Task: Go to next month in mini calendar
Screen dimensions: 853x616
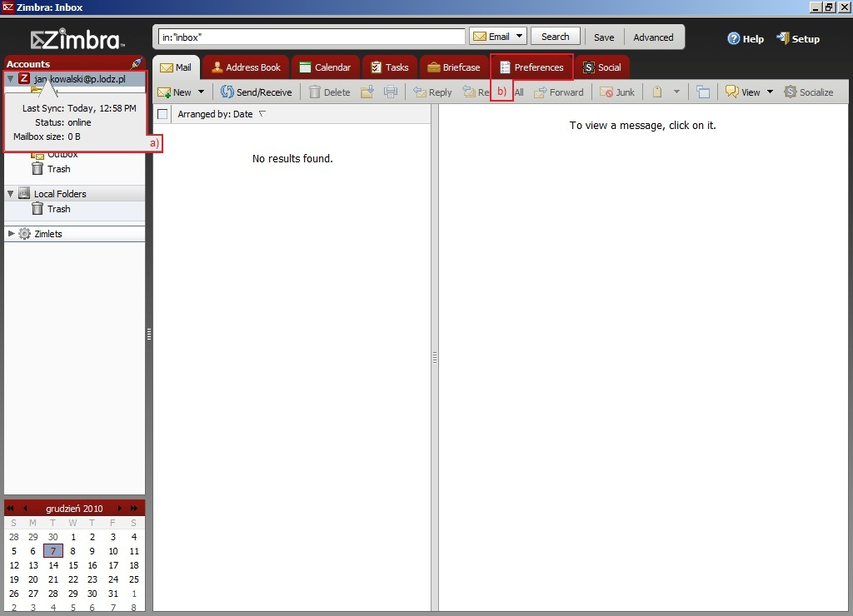Action: (x=120, y=509)
